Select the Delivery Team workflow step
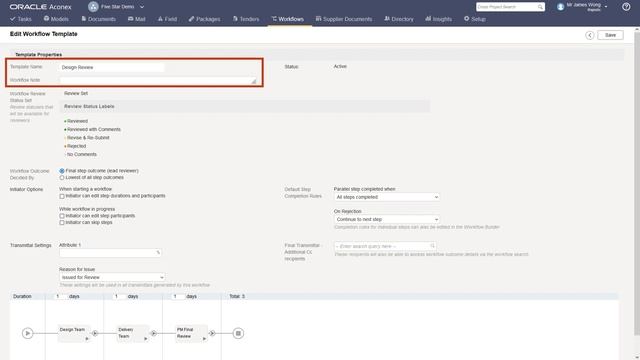The width and height of the screenshot is (640, 360). click(x=133, y=333)
